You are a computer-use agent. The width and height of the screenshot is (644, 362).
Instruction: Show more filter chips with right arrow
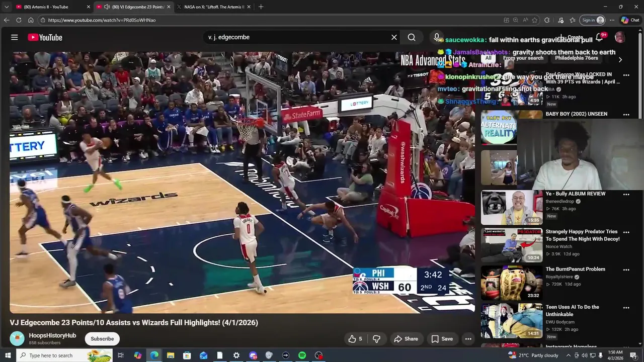click(620, 59)
